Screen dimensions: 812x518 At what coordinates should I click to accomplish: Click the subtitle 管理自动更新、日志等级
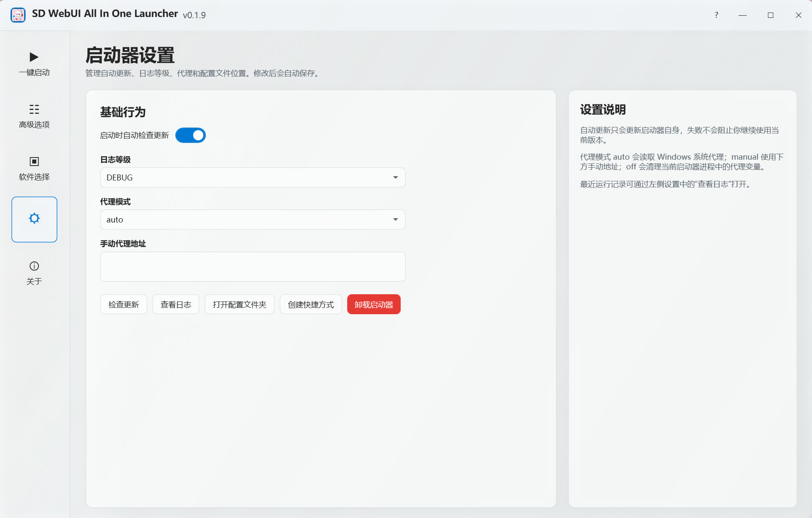(203, 73)
